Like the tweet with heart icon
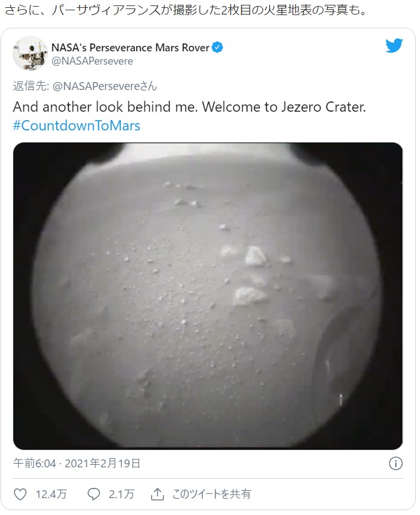Image resolution: width=420 pixels, height=515 pixels. click(20, 494)
